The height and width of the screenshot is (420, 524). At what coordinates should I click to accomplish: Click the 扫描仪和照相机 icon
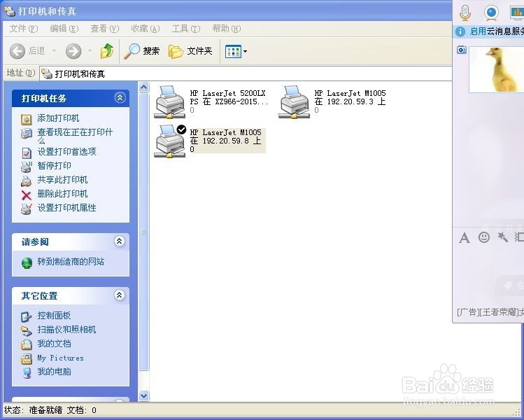pyautogui.click(x=27, y=330)
